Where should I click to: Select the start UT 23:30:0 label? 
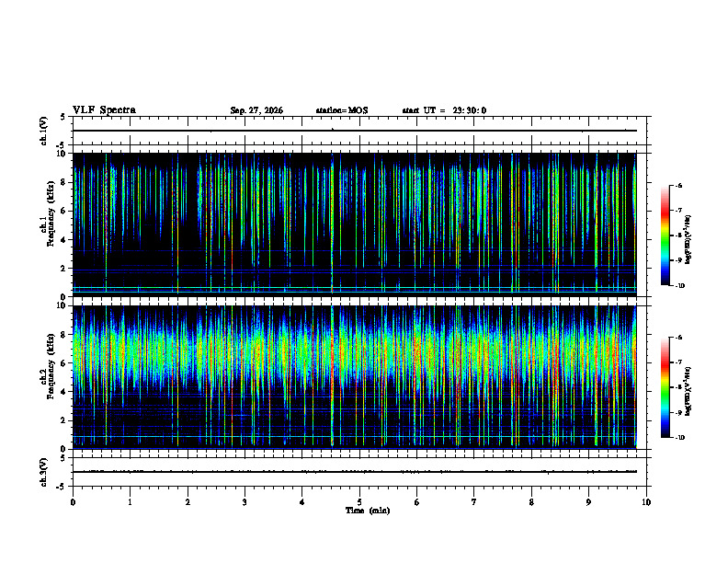click(x=444, y=110)
